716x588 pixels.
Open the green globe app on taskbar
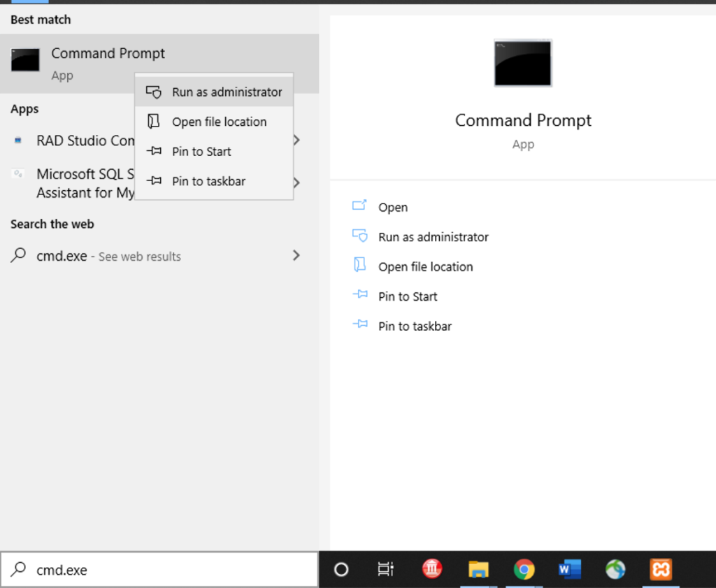pos(615,569)
